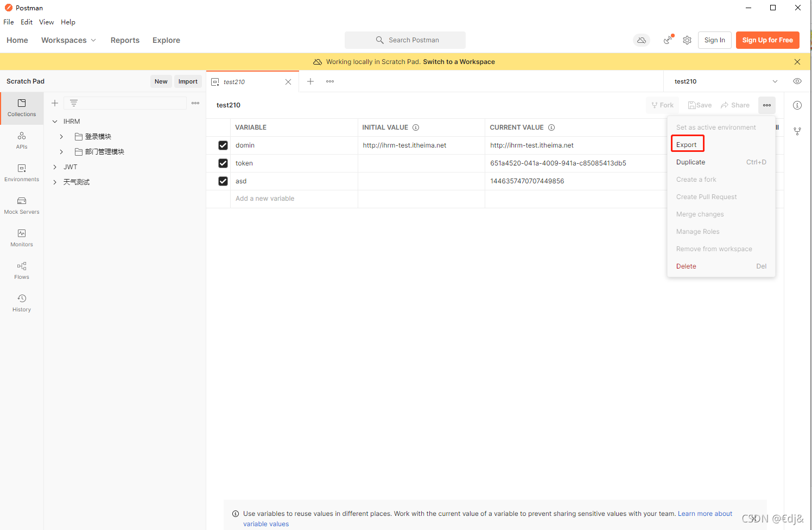
Task: Open the Mock Servers sidebar panel
Action: 22,206
